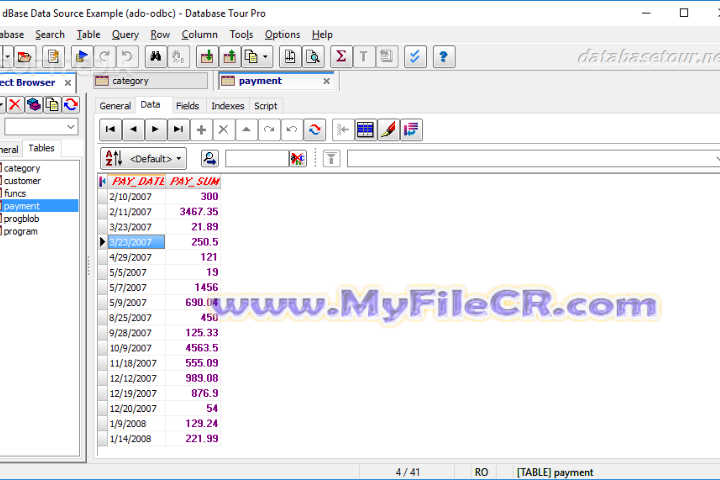Viewport: 720px width, 480px height.
Task: Select the funcs table in list
Action: [x=15, y=193]
